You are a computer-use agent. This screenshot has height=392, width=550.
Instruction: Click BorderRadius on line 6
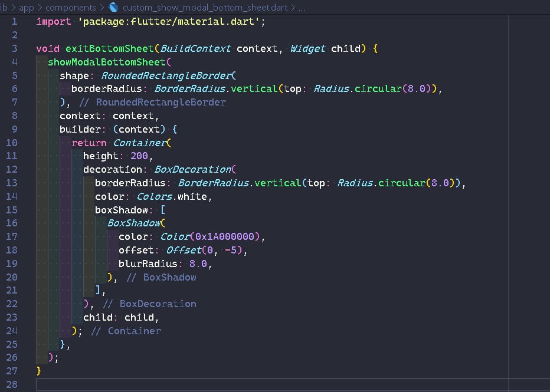click(x=189, y=88)
